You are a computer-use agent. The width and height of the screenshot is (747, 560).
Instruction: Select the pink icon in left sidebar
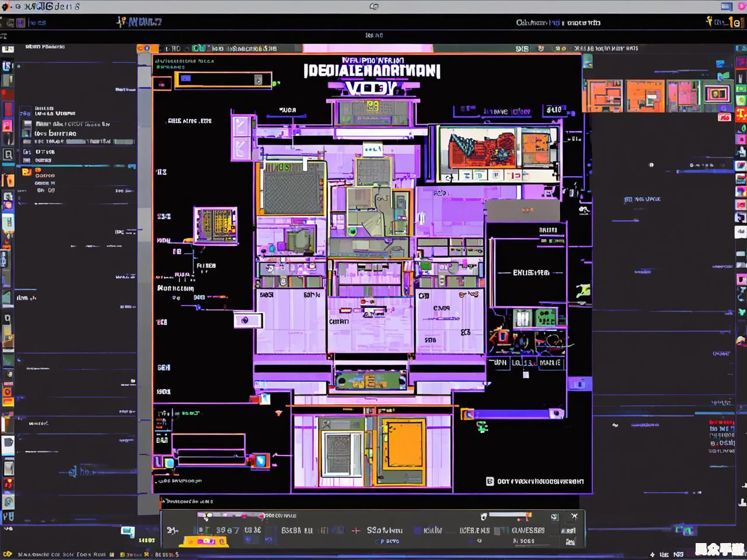tap(8, 125)
